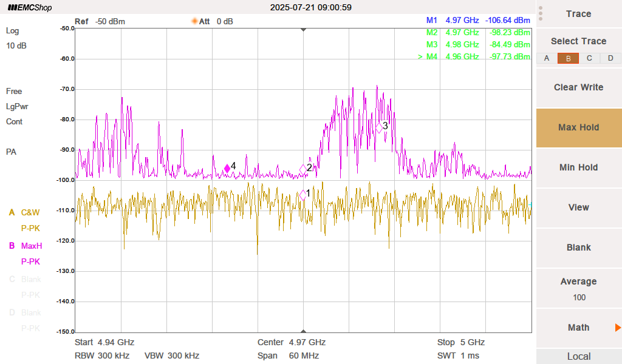Open the Trace menu header
Screen dimensions: 622x364
coord(578,14)
